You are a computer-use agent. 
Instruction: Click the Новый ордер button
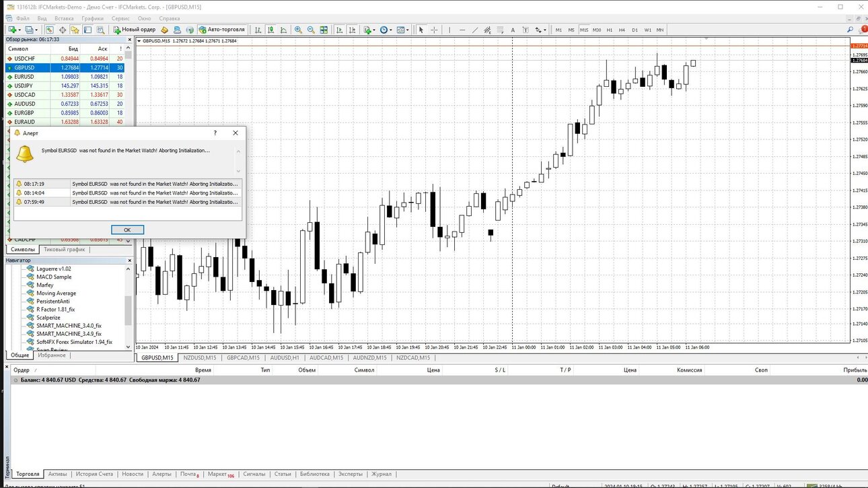click(134, 30)
